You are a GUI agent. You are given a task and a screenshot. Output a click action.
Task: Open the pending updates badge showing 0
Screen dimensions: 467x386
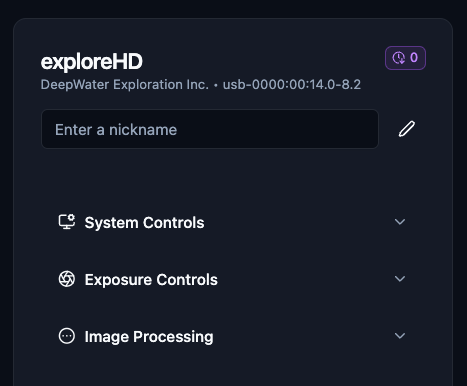click(405, 58)
